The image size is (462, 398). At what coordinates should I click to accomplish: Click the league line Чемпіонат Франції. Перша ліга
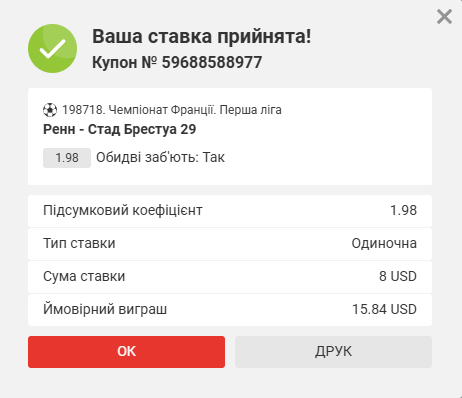(195, 110)
